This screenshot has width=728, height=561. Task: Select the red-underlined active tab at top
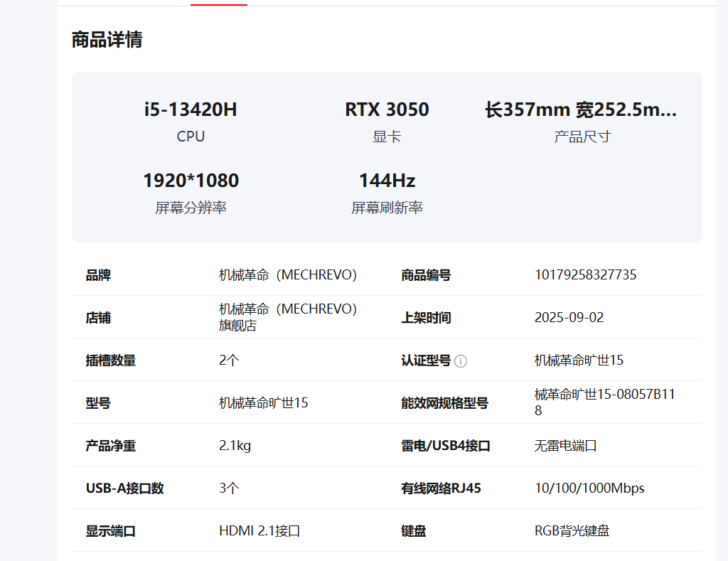pos(219,4)
